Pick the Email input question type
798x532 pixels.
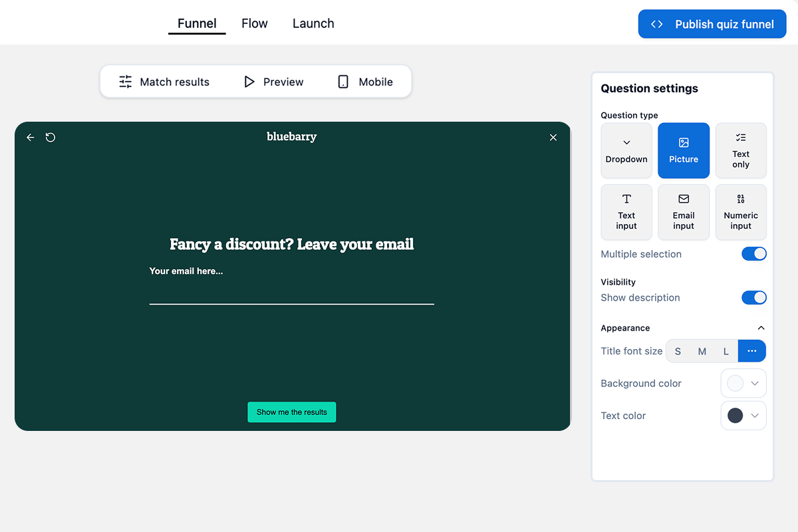coord(683,211)
